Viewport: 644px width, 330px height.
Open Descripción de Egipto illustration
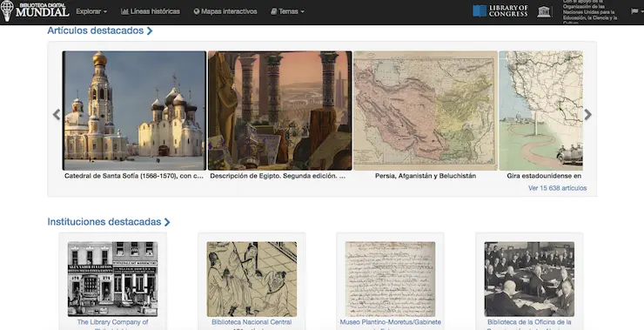280,111
